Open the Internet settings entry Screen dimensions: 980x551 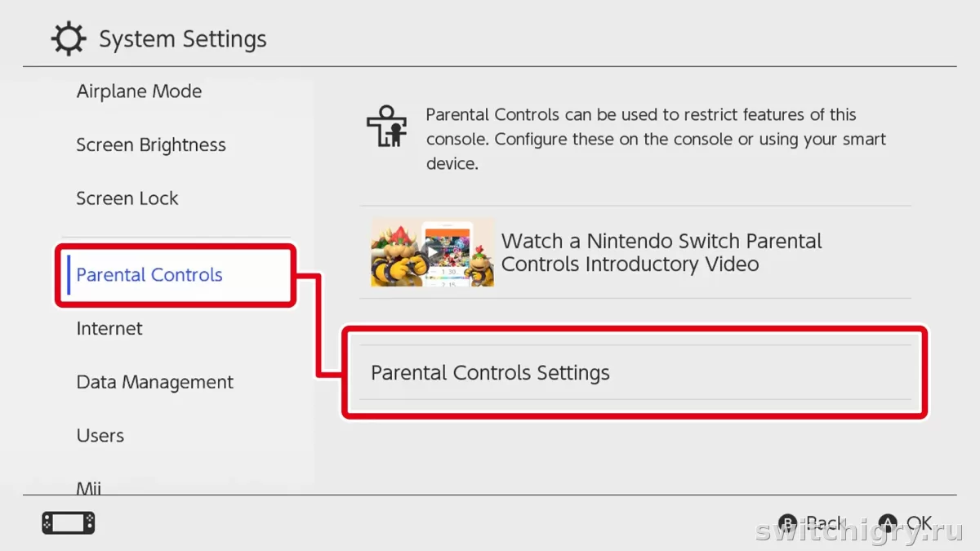point(109,328)
